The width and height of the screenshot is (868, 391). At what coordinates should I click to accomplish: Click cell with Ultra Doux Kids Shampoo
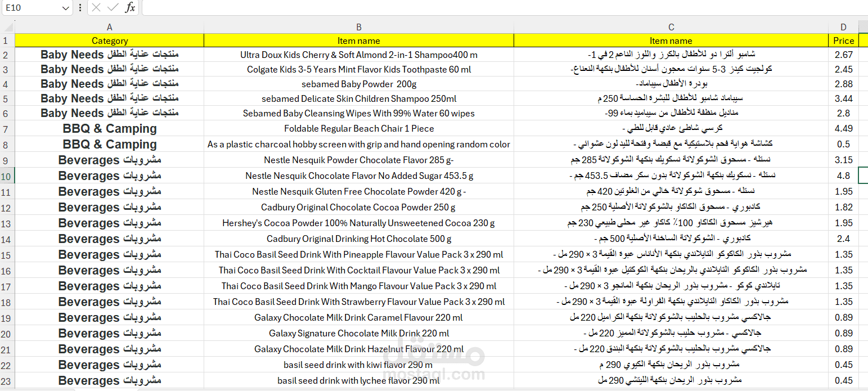pyautogui.click(x=359, y=55)
